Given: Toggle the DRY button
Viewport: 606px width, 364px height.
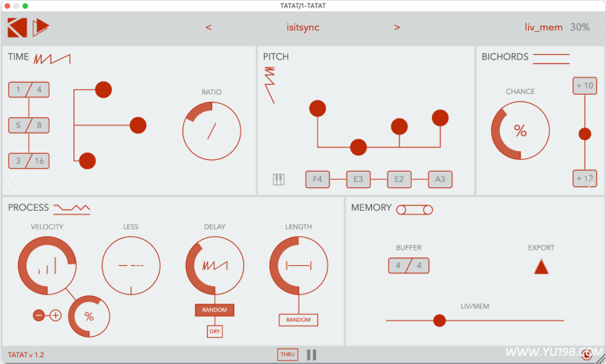Looking at the screenshot, I should [x=215, y=331].
